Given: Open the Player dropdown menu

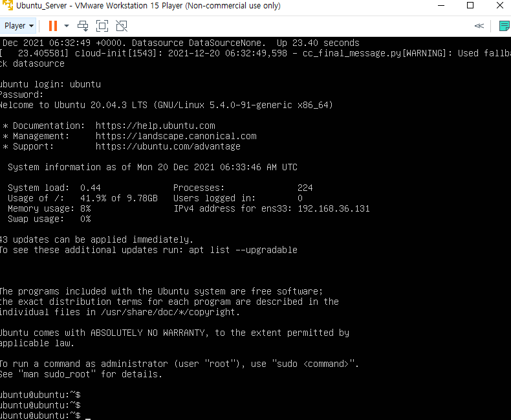Looking at the screenshot, I should pyautogui.click(x=19, y=26).
